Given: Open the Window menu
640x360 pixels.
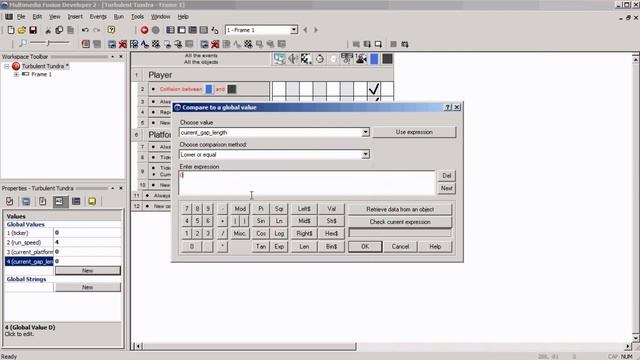Looking at the screenshot, I should [x=160, y=17].
